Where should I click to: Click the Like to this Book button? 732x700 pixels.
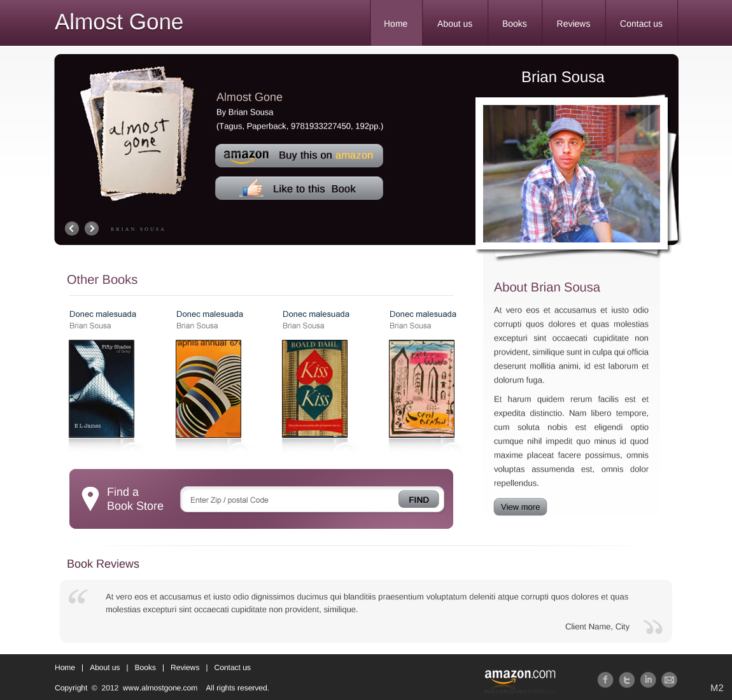tap(299, 188)
